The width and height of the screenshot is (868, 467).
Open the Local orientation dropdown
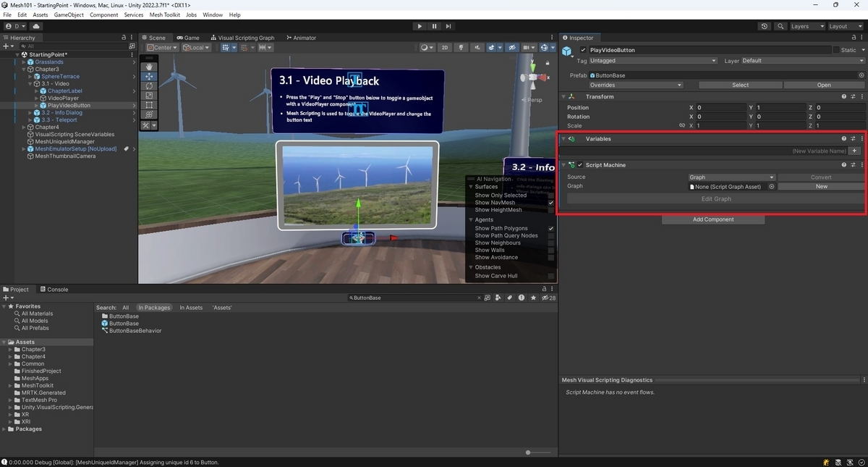tap(196, 48)
